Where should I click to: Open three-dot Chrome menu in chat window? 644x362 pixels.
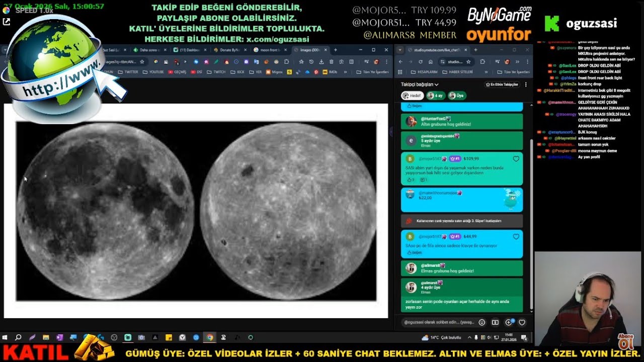coord(528,62)
